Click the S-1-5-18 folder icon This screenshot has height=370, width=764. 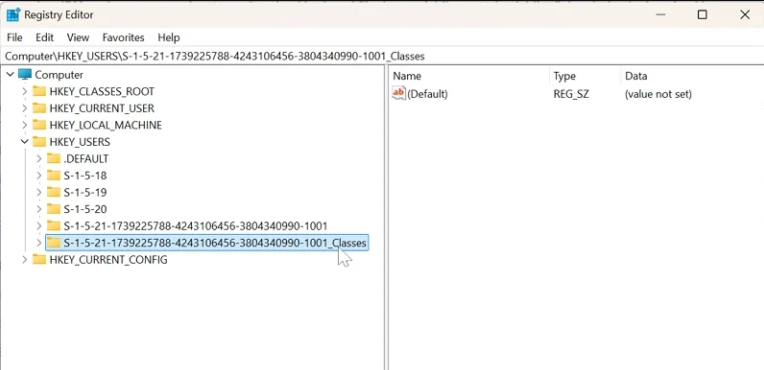tap(54, 175)
